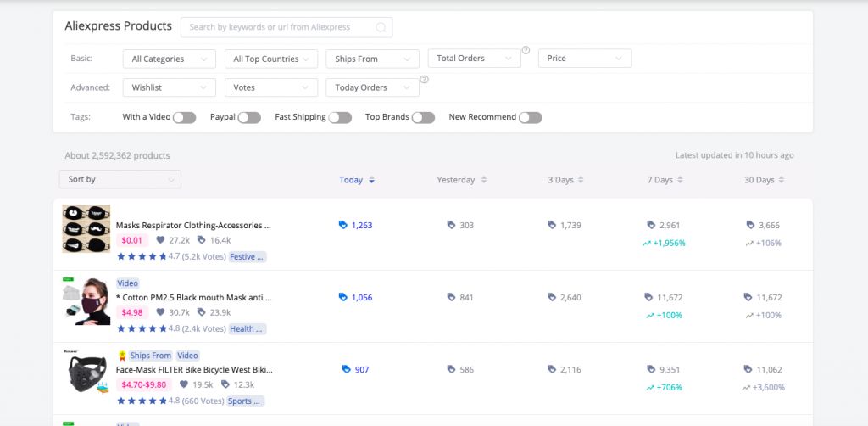Enable the Paypal toggle
This screenshot has height=426, width=868.
(249, 117)
